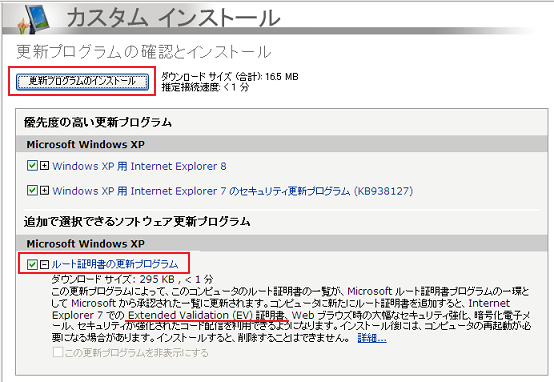554x382 pixels.
Task: Click the 推定接続速度: < 1 分 text
Action: pyautogui.click(x=205, y=87)
